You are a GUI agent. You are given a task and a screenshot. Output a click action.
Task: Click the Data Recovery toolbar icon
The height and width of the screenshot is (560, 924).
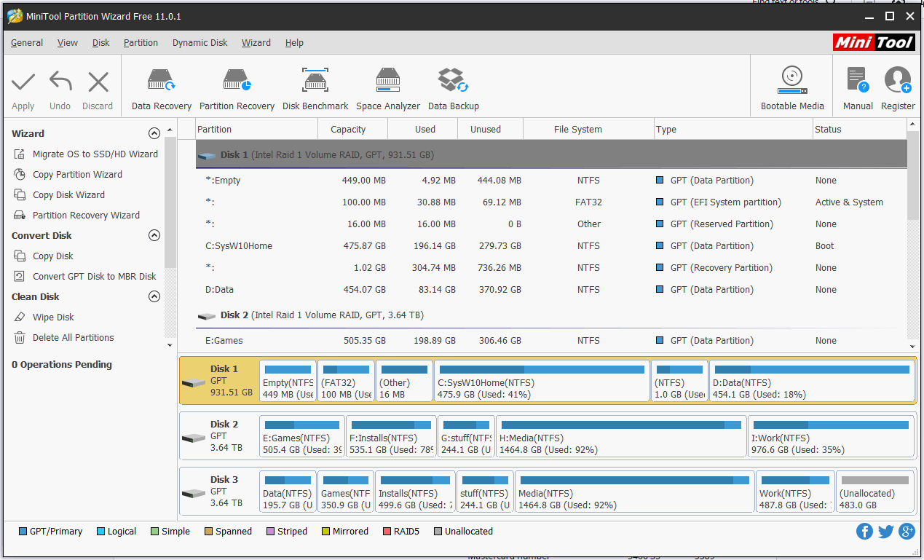pyautogui.click(x=162, y=89)
